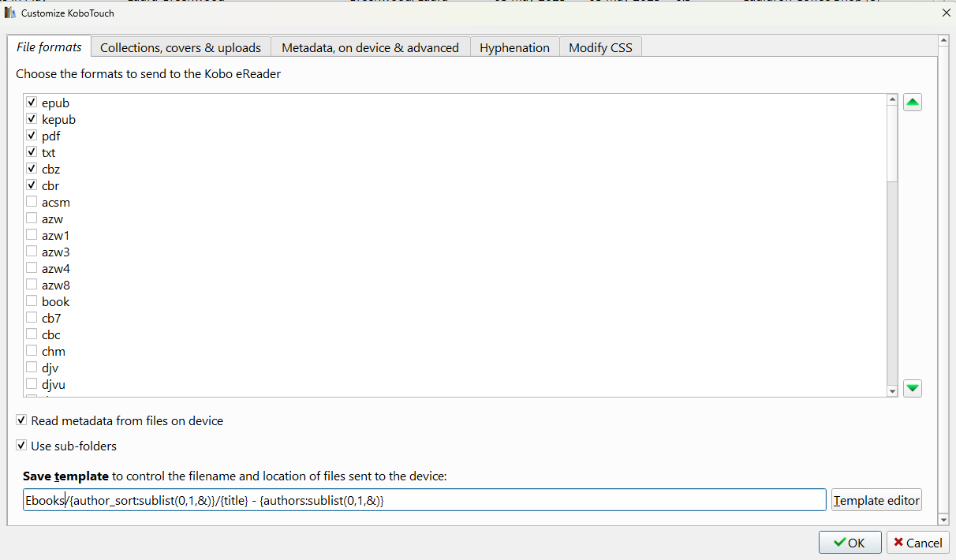Click into the Save template input field
This screenshot has height=560, width=956.
coord(424,500)
